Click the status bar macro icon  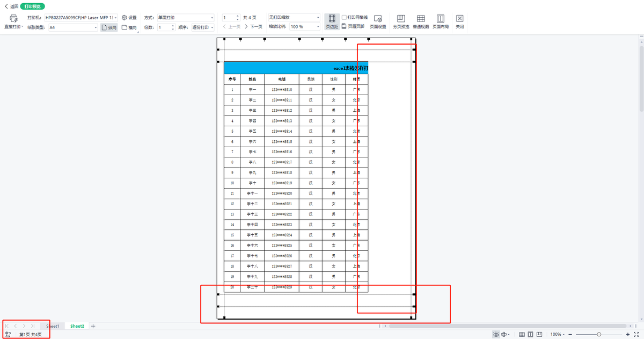[x=8, y=334]
